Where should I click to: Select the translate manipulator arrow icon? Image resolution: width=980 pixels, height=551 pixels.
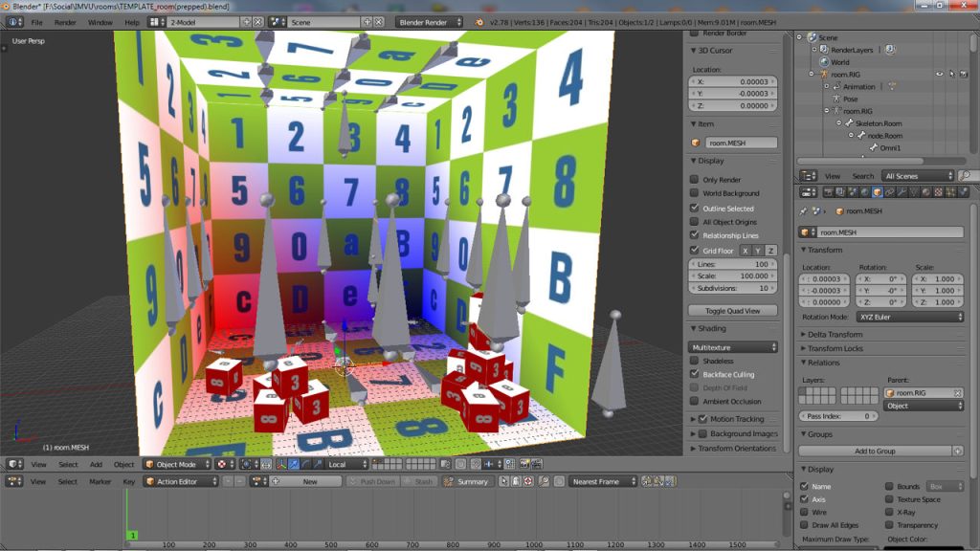pyautogui.click(x=292, y=464)
